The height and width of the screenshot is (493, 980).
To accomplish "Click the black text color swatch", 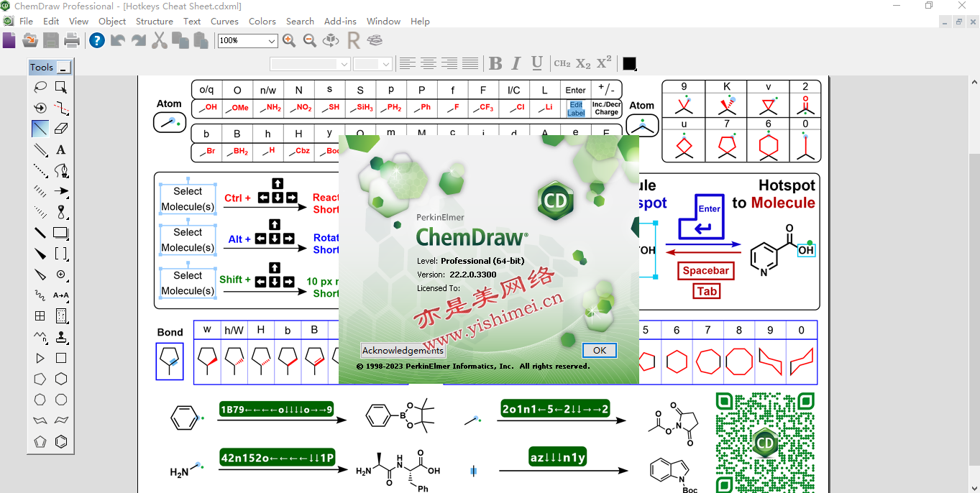I will pos(629,64).
